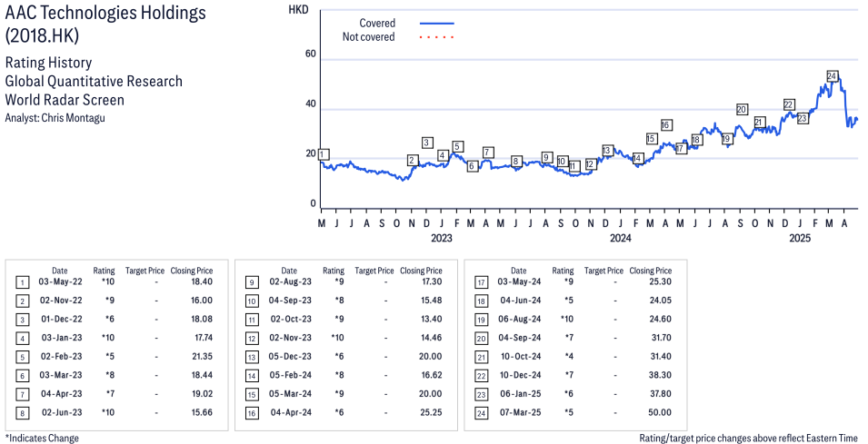Click closing price 31.70
This screenshot has height=444, width=868.
pyautogui.click(x=661, y=338)
